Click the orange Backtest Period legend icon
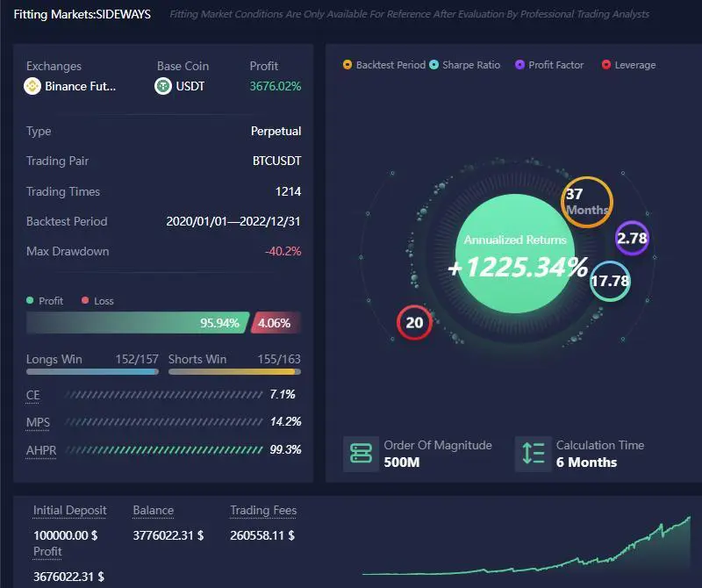Screen dimensions: 702x588 point(347,65)
